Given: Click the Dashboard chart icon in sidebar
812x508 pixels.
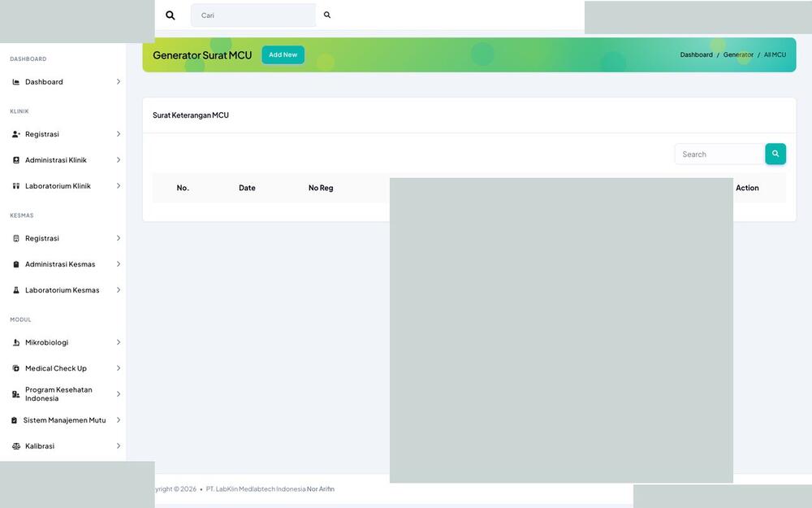Looking at the screenshot, I should click(x=16, y=82).
